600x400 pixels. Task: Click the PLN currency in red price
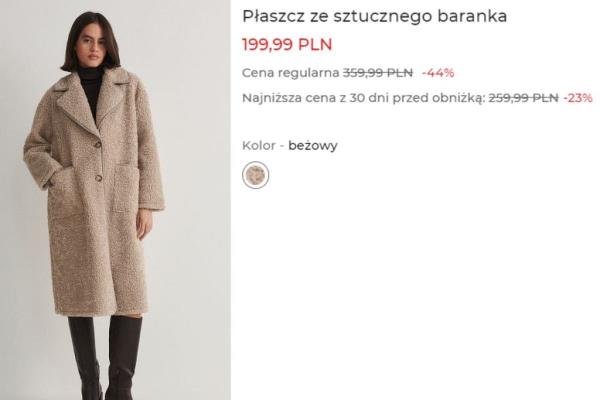coord(315,44)
